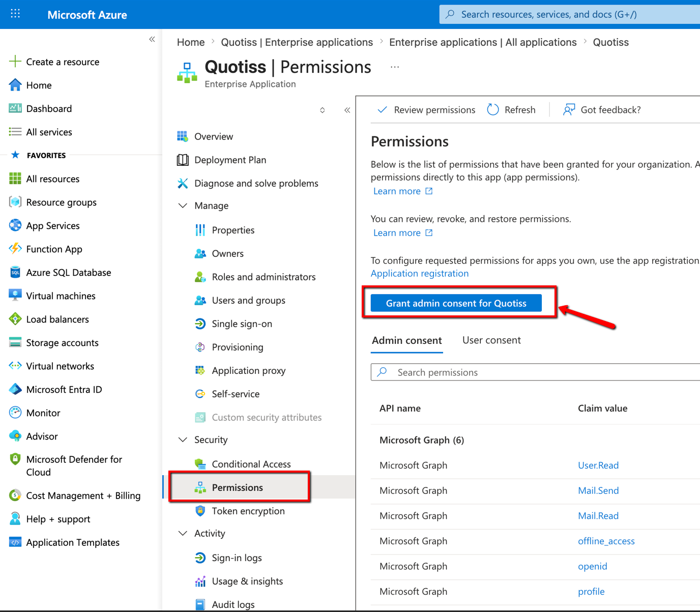Focus the Search resources, services, and docs box

click(570, 14)
